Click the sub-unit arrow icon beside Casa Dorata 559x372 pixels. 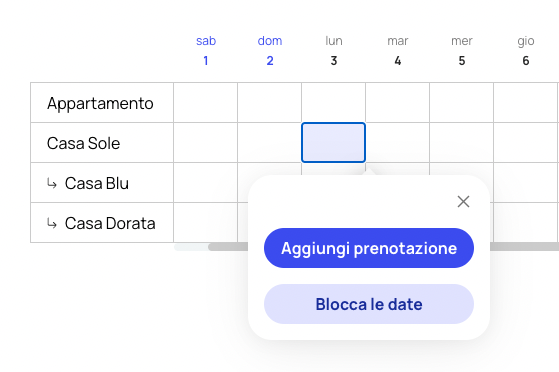point(52,223)
